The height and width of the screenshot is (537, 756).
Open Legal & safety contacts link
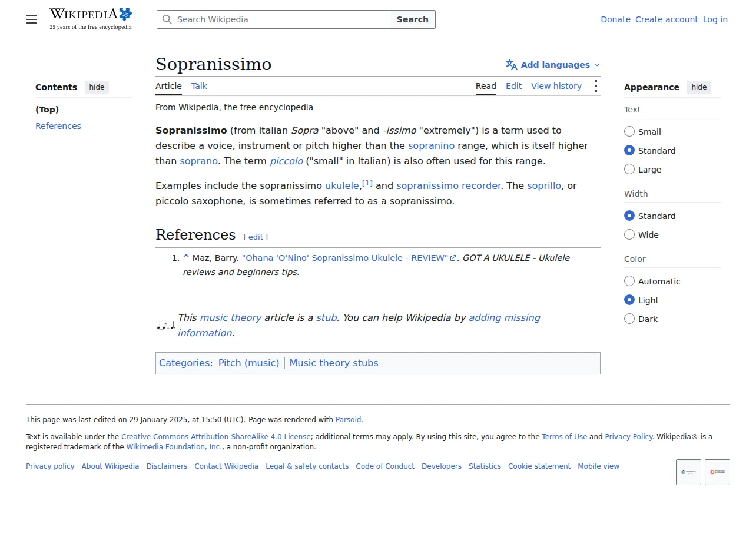(307, 466)
